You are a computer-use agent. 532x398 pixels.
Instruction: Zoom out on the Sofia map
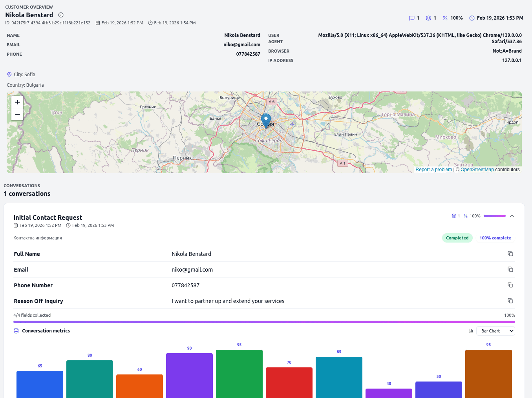click(17, 114)
